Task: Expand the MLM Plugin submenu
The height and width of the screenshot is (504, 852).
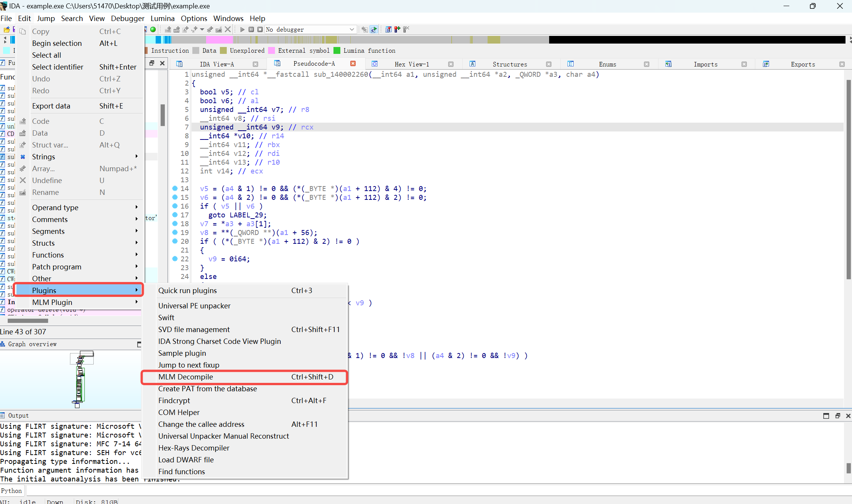Action: (x=80, y=302)
